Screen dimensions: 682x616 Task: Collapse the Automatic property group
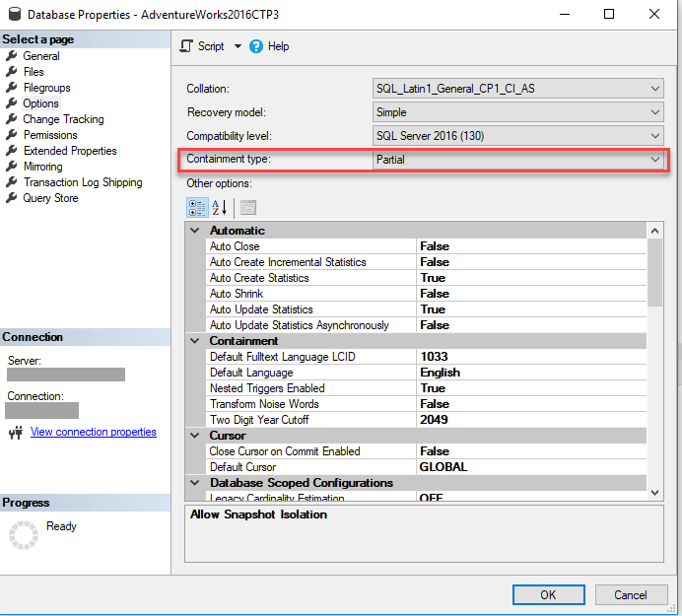tap(195, 231)
